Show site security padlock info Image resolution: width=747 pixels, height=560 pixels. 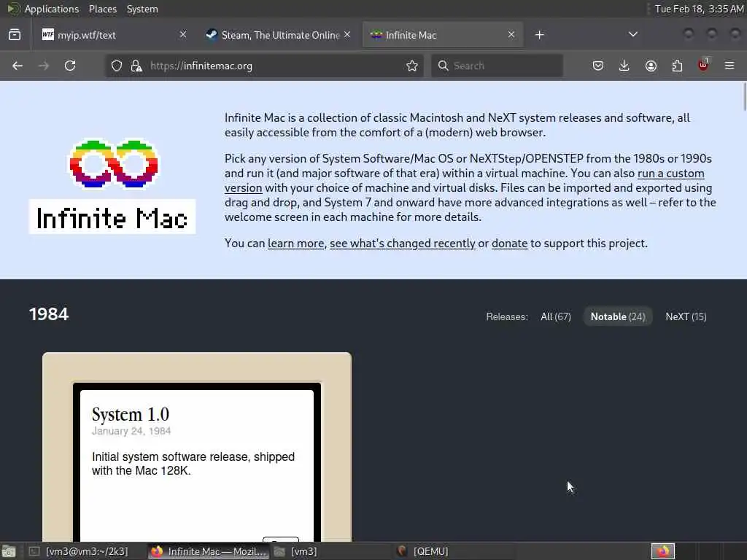136,66
